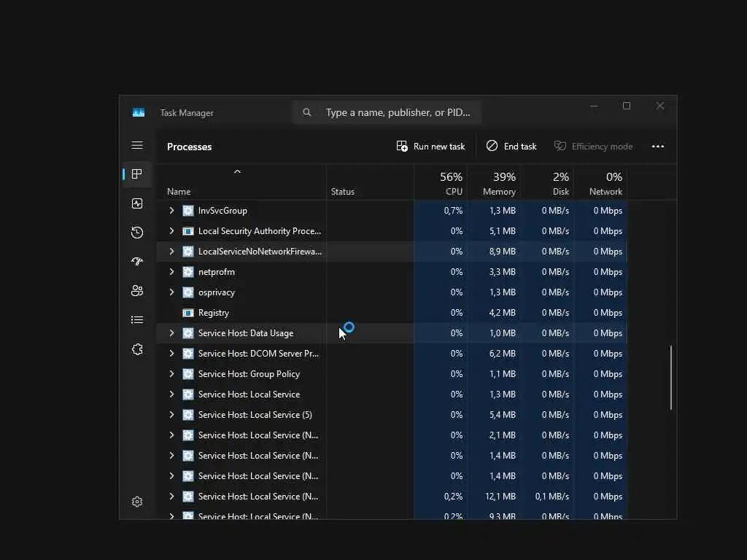Click the Registry process icon
The image size is (747, 560).
(x=188, y=313)
